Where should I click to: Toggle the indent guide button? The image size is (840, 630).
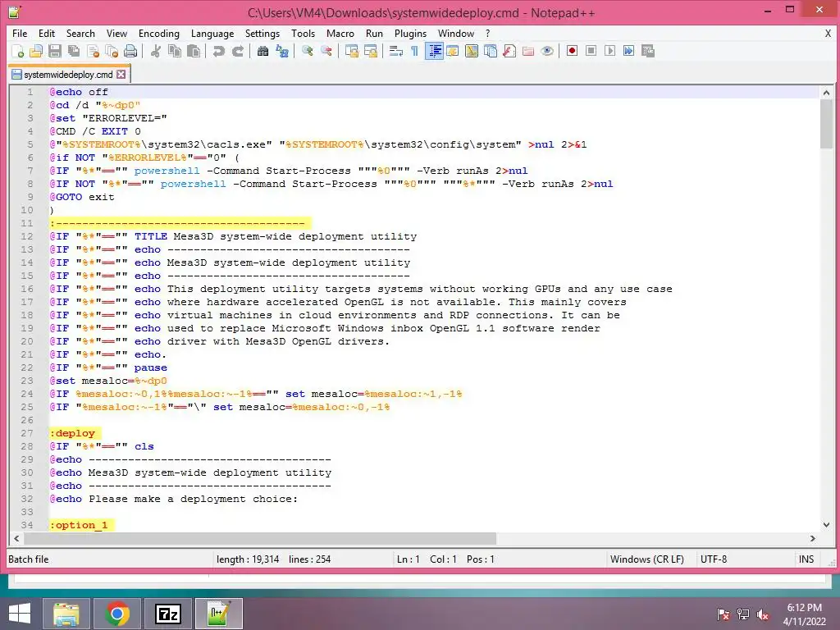(x=434, y=51)
